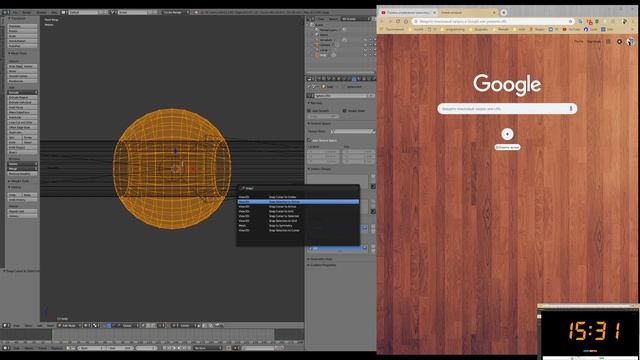Click Chrome reload icon
640x360 pixels.
click(x=398, y=21)
